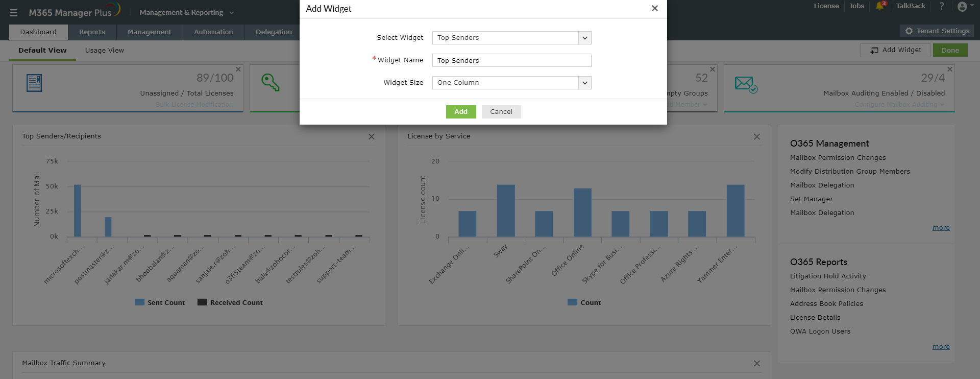Open the Automation tab
This screenshot has width=980, height=379.
(x=213, y=32)
